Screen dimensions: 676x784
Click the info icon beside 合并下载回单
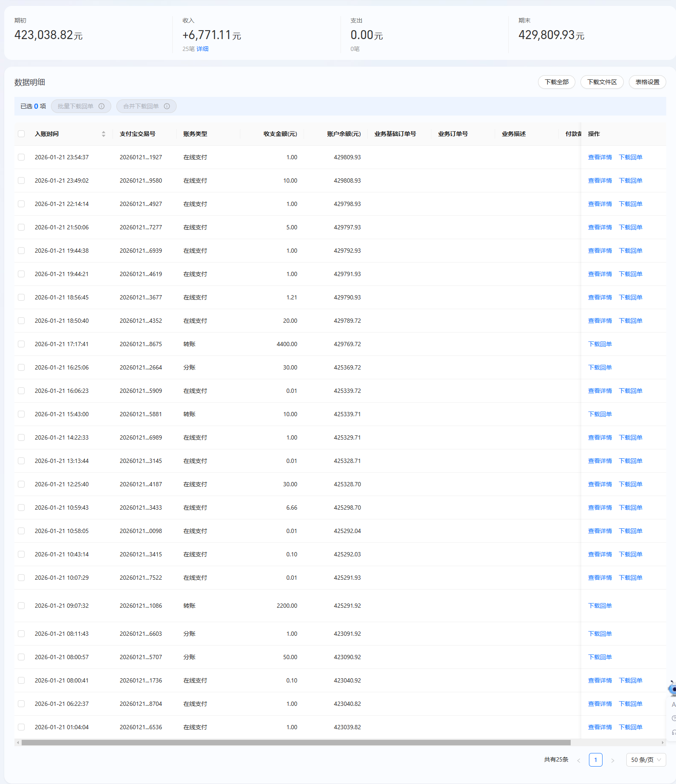click(167, 106)
